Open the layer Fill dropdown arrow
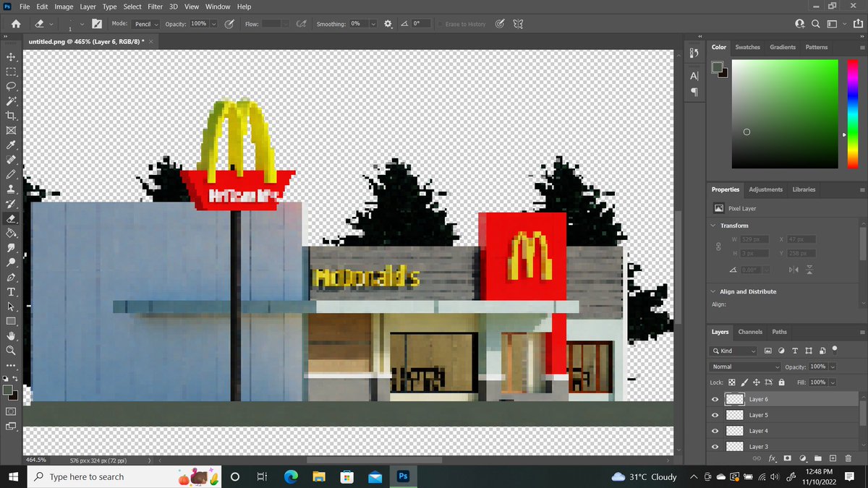Screen dimensions: 868x488 click(x=833, y=382)
